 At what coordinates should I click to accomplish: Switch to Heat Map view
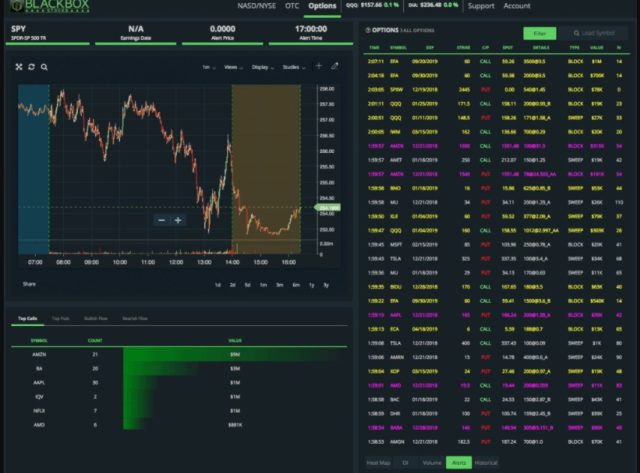point(378,463)
